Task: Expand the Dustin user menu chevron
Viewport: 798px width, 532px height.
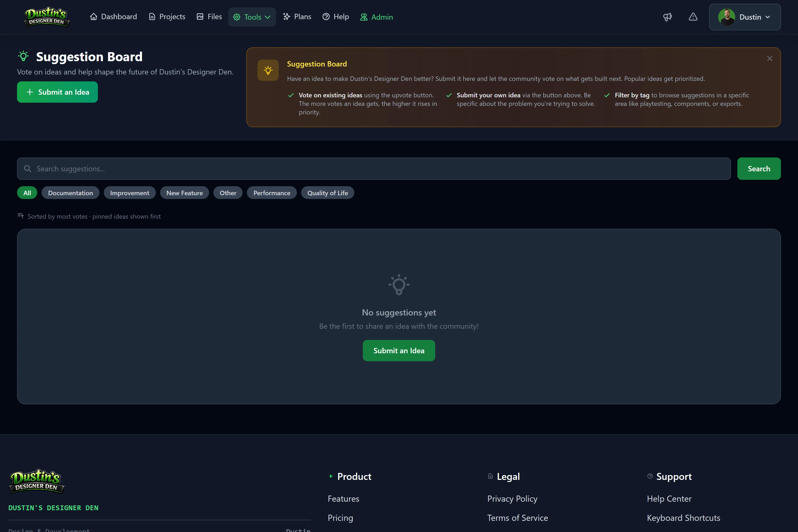Action: tap(768, 17)
